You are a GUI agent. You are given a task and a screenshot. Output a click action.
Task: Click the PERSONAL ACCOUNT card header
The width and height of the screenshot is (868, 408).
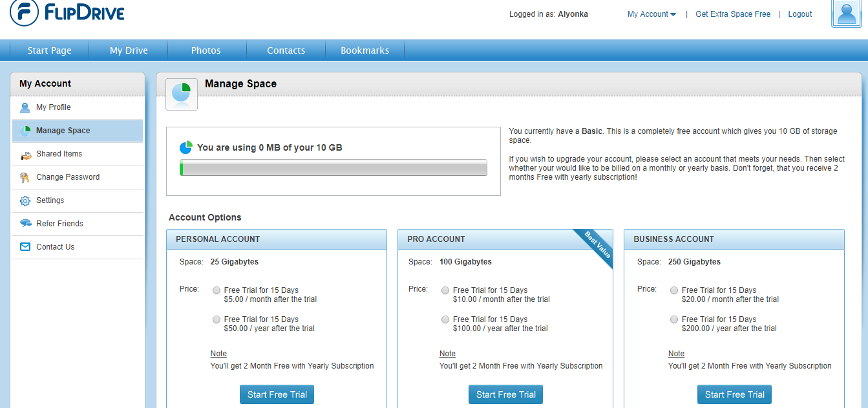(x=277, y=239)
